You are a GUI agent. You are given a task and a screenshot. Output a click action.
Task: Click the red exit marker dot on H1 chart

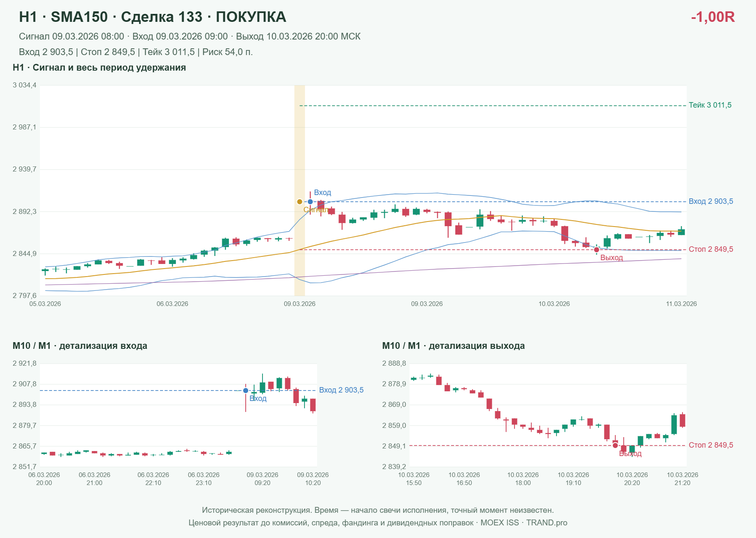[596, 250]
